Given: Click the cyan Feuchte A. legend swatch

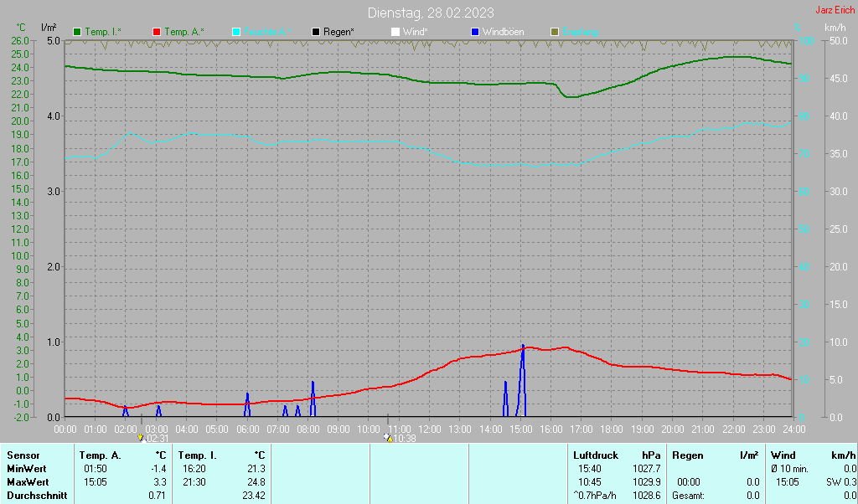Looking at the screenshot, I should pyautogui.click(x=236, y=33).
